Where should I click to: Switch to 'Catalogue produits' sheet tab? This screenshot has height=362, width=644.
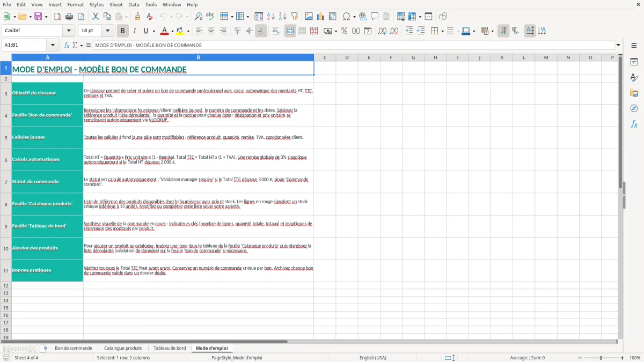pyautogui.click(x=123, y=348)
